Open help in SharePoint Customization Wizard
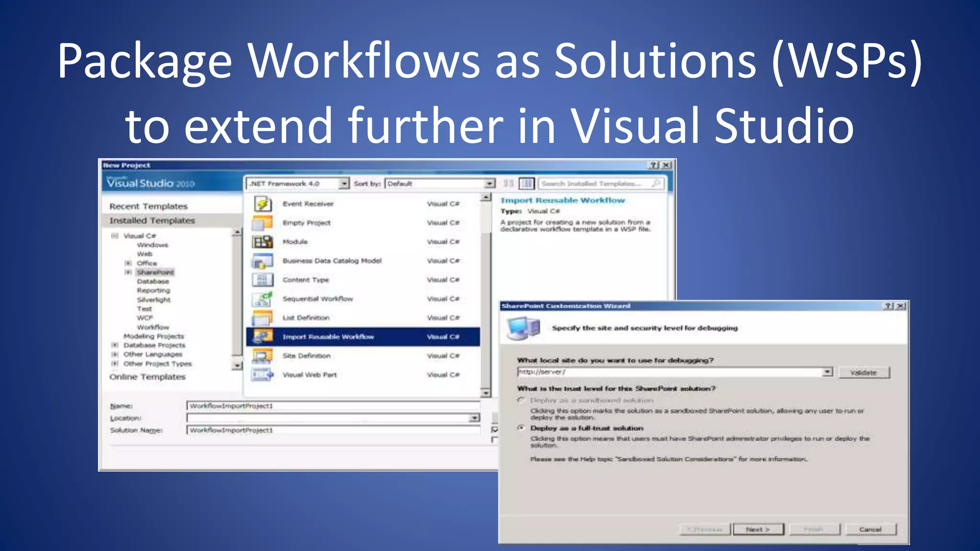 point(888,306)
